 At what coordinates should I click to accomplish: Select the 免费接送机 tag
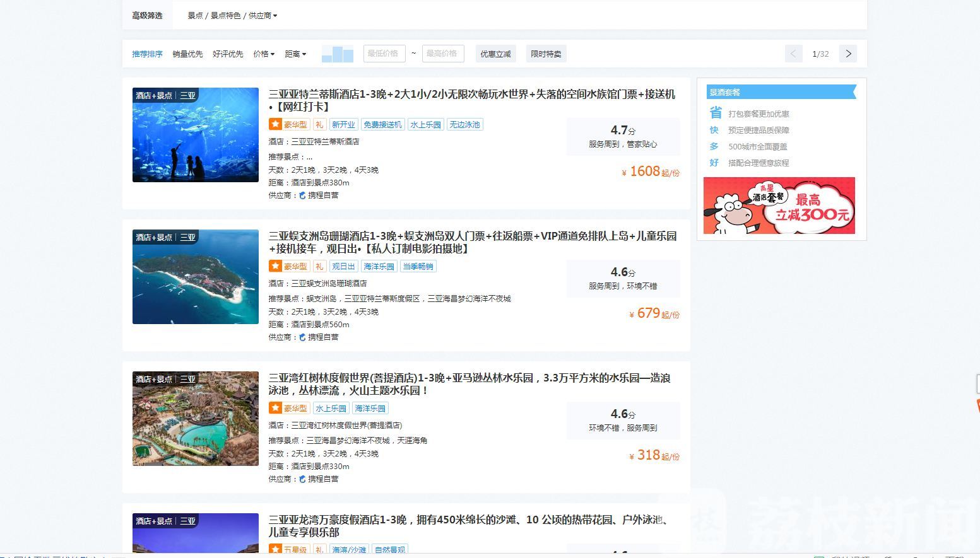383,125
